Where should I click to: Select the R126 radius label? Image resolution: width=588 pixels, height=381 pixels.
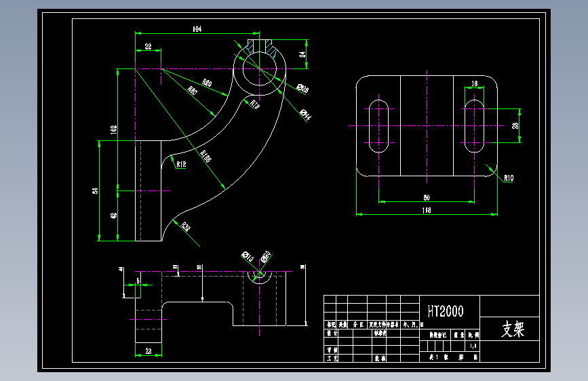point(205,156)
